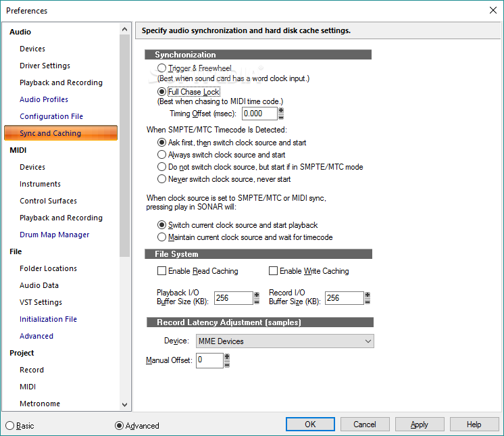The width and height of the screenshot is (504, 436).
Task: Click the Audio category header
Action: click(x=20, y=32)
